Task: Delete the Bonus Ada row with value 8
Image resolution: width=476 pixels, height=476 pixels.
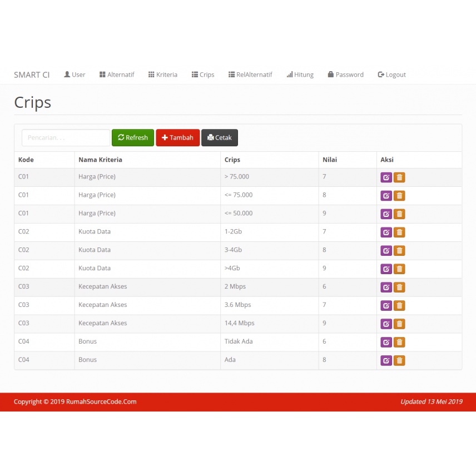Action: tap(399, 361)
